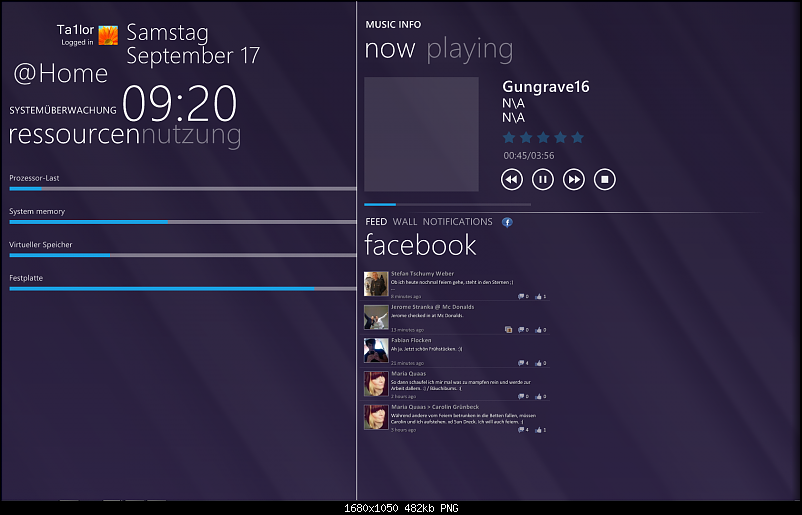Open the name Stefan Tschumy Weber
The image size is (802, 515).
click(422, 274)
